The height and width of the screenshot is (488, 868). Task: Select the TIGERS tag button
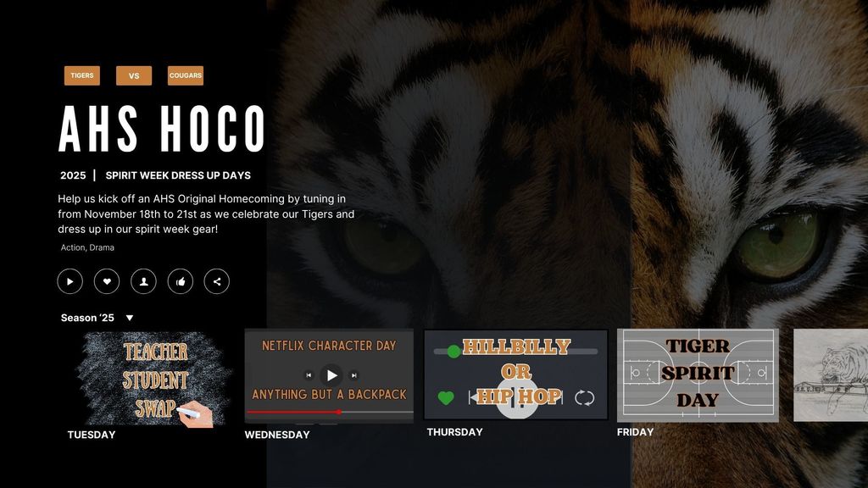[82, 75]
